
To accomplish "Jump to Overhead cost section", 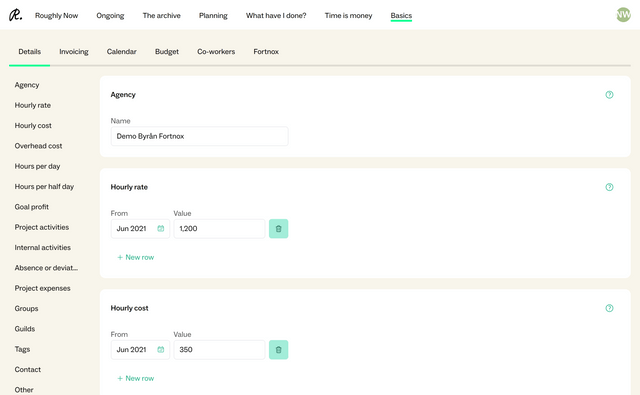I will point(38,146).
